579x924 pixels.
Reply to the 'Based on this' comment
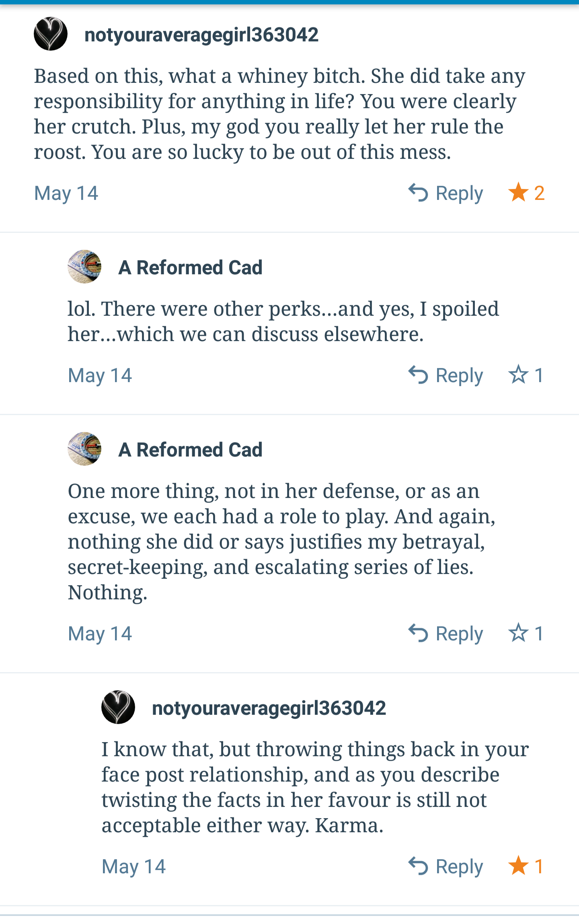click(459, 193)
